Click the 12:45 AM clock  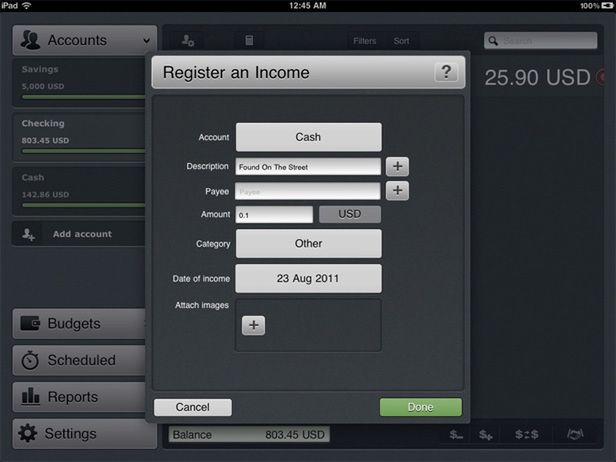click(x=308, y=6)
